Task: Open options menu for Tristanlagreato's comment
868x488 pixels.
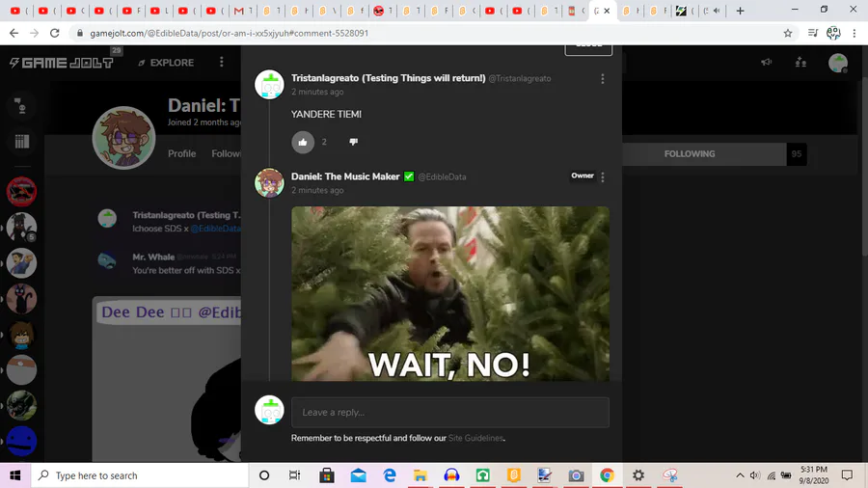Action: 602,79
